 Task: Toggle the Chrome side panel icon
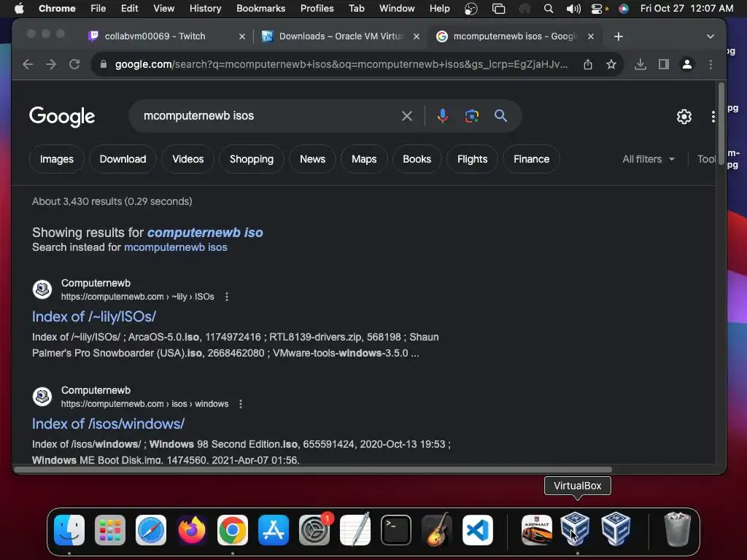tap(664, 64)
